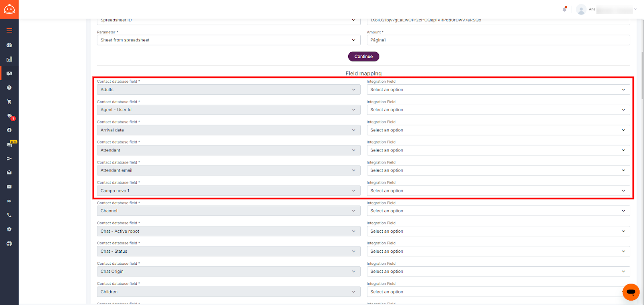644x305 pixels.
Task: Select integration field for Channel row
Action: tap(498, 211)
